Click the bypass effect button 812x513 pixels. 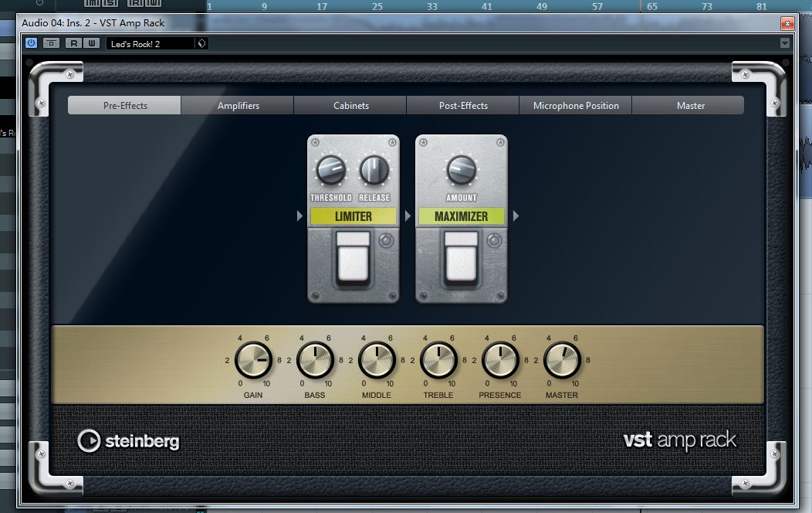[x=51, y=43]
